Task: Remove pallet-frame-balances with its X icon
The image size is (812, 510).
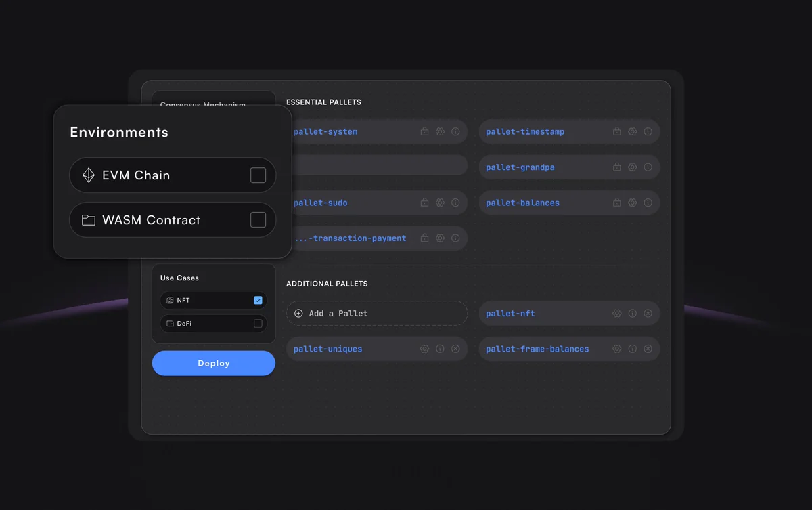Action: (x=648, y=349)
